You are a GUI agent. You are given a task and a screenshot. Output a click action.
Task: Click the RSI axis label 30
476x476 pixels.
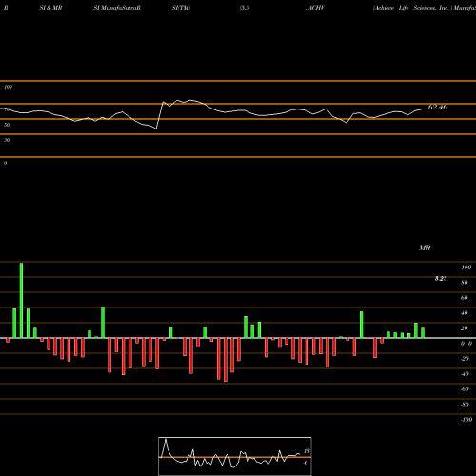pos(7,140)
